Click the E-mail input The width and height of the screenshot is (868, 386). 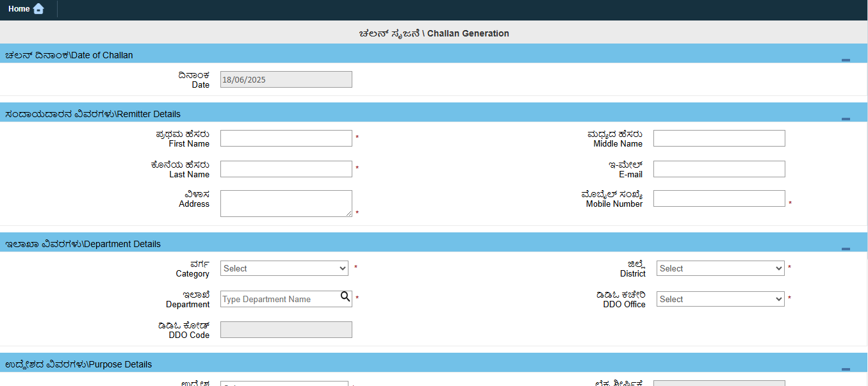(x=718, y=168)
